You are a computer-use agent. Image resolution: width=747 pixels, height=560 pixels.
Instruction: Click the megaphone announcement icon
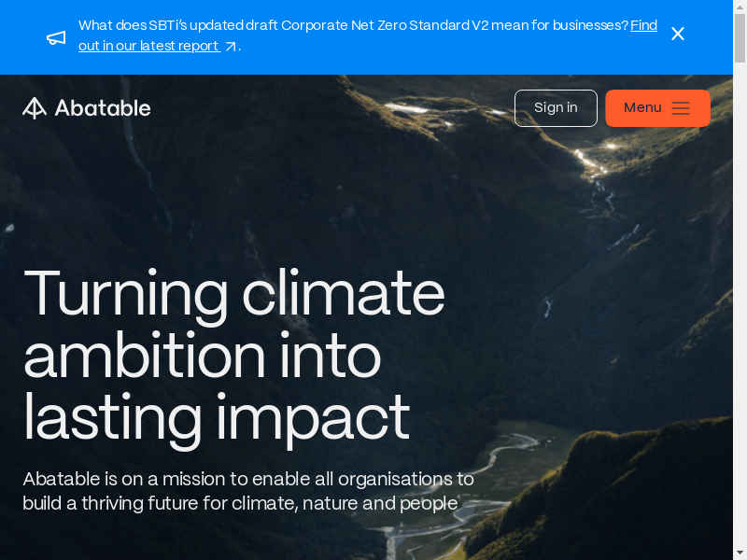point(56,37)
